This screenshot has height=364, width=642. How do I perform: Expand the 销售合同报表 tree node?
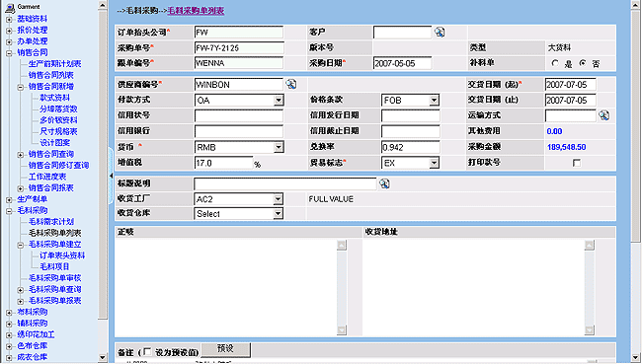click(21, 188)
